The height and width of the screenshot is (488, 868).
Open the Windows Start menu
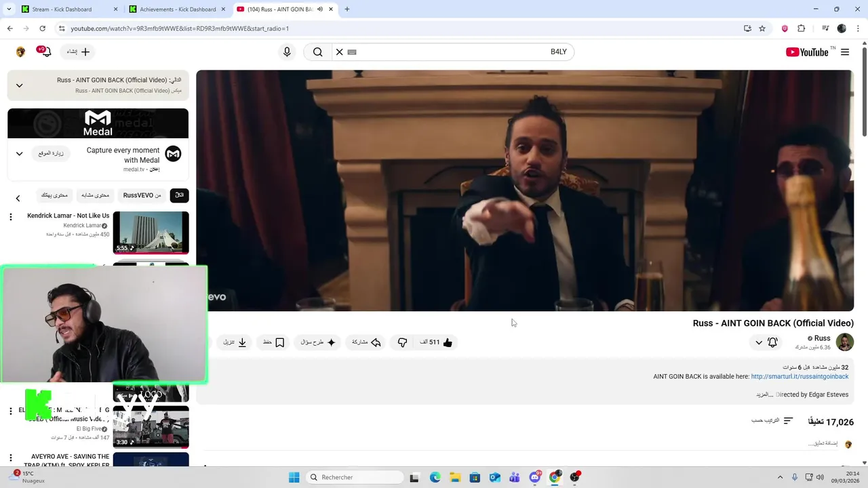click(x=294, y=477)
